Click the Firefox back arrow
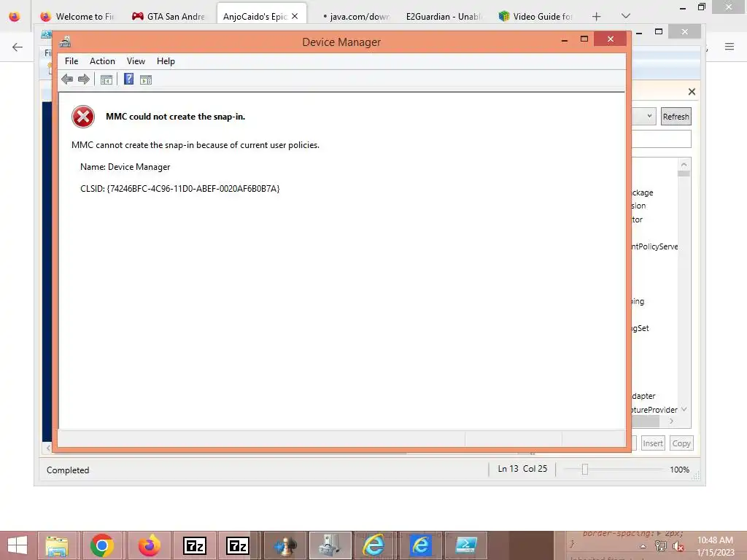The width and height of the screenshot is (747, 560). click(x=18, y=47)
